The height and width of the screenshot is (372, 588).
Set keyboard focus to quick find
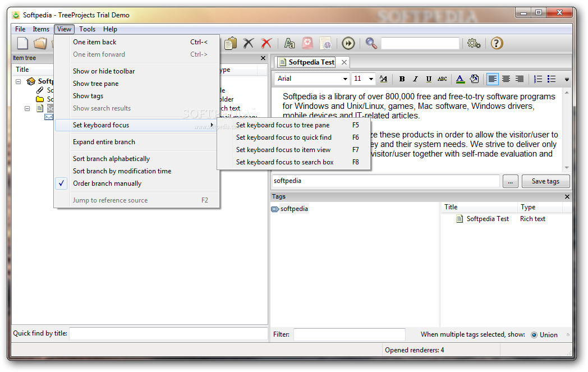[293, 137]
